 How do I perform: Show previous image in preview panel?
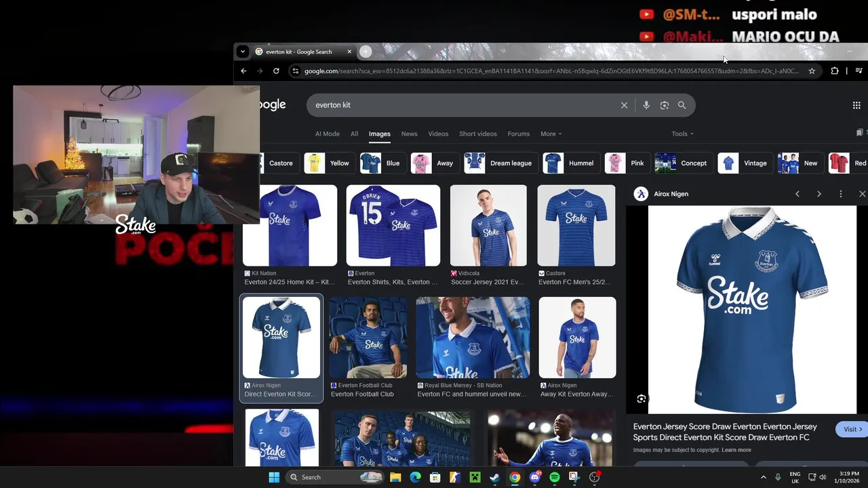[x=797, y=194]
